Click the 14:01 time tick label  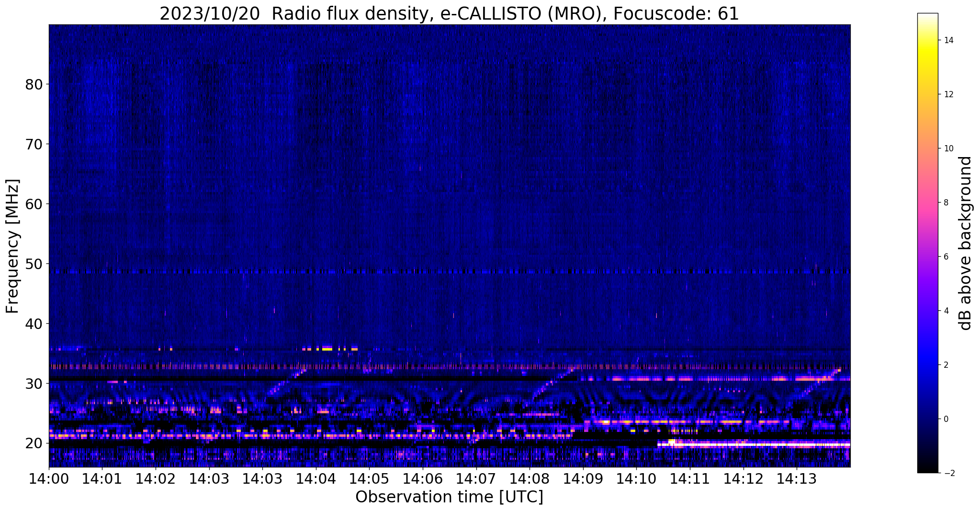point(102,478)
